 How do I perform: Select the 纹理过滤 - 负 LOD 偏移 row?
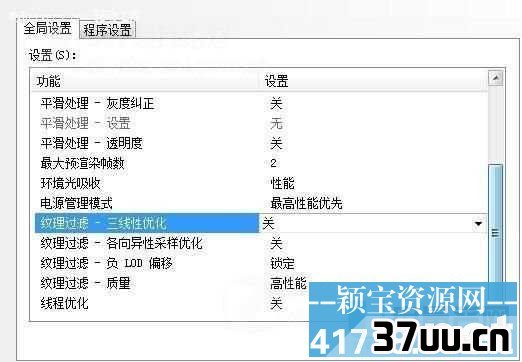tap(260, 263)
